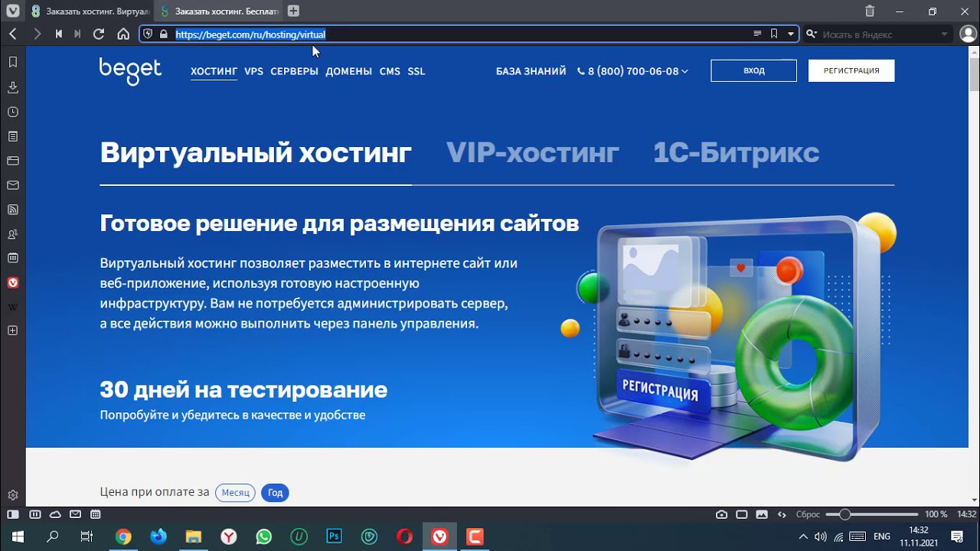Open calendar status icon in status bar
Screen dimensions: 980x551
click(x=95, y=514)
